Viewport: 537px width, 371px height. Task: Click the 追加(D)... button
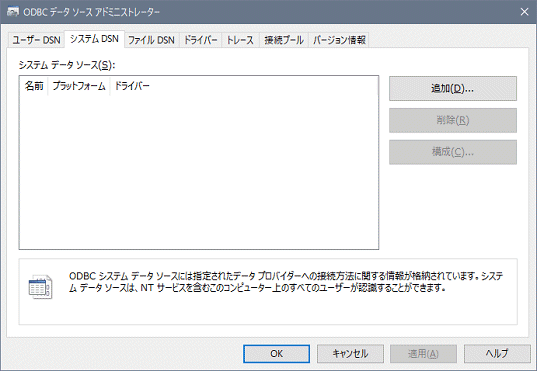pos(453,88)
